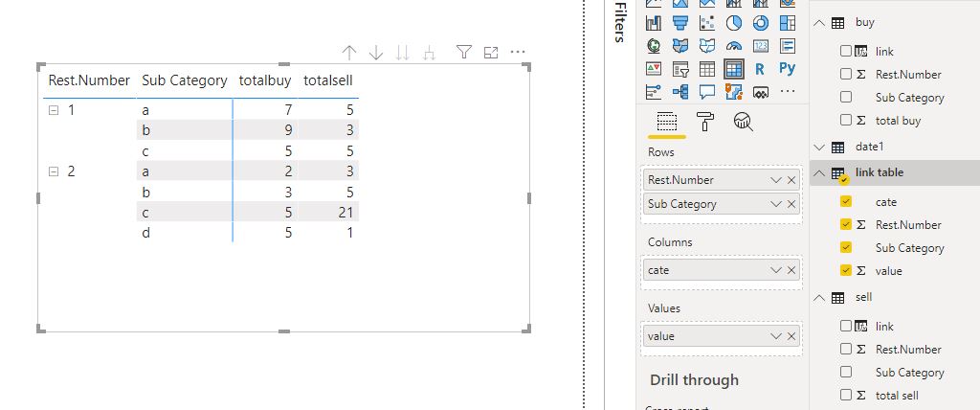This screenshot has width=980, height=410.
Task: Switch to the Fields well tab
Action: coord(667,122)
